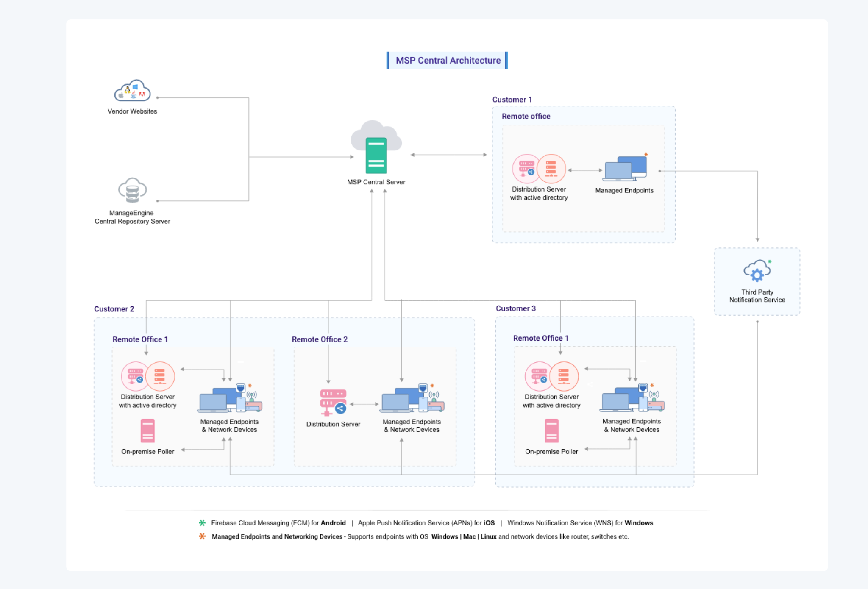
Task: Click the Customer 3 label
Action: pyautogui.click(x=516, y=308)
